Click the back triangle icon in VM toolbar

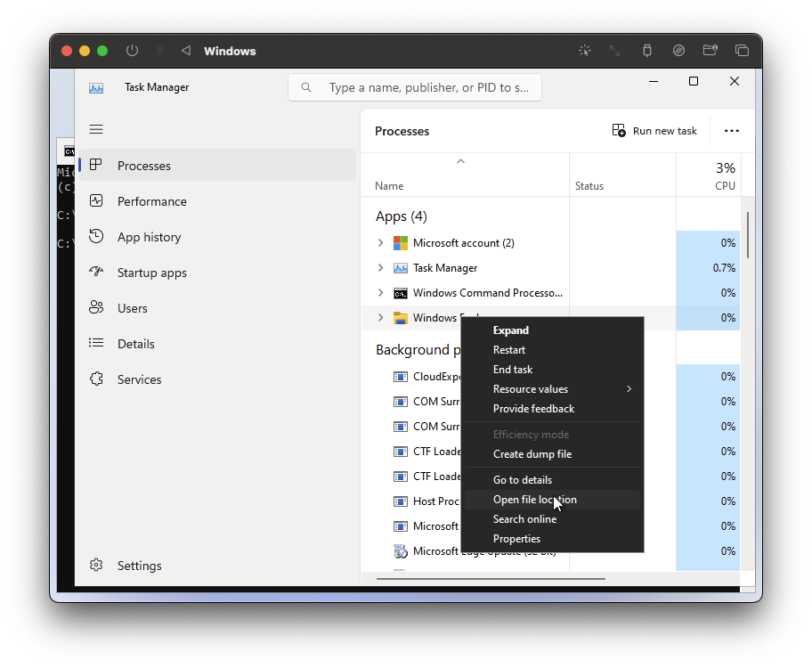point(186,50)
